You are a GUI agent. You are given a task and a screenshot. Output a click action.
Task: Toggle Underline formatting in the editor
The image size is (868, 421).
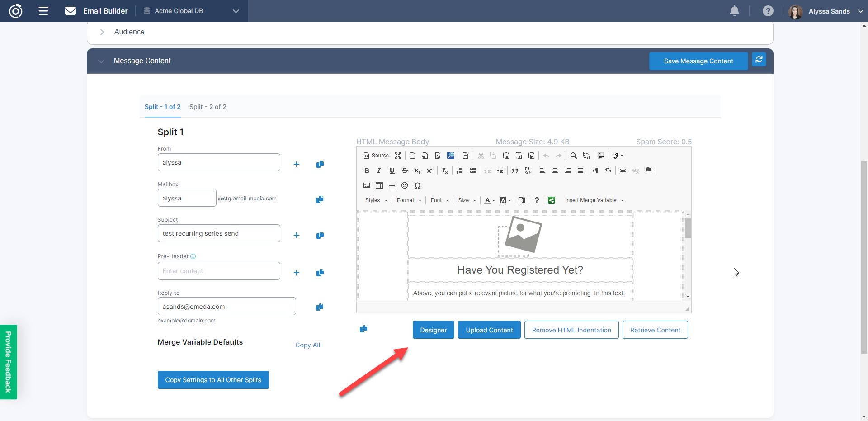pyautogui.click(x=392, y=170)
